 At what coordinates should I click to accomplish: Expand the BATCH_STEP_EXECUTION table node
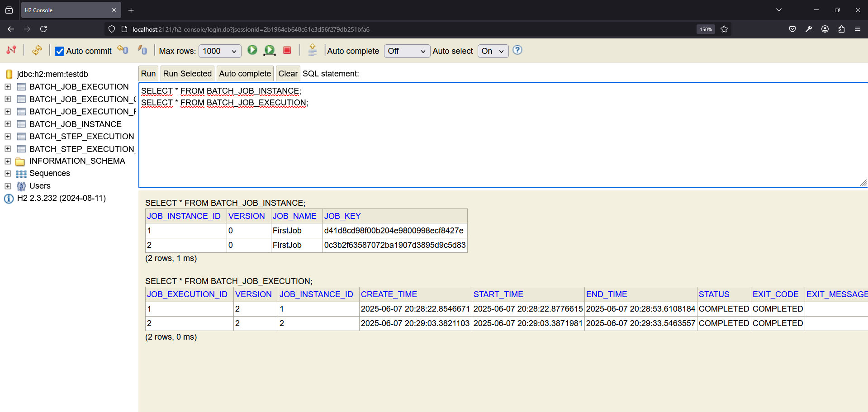[8, 136]
